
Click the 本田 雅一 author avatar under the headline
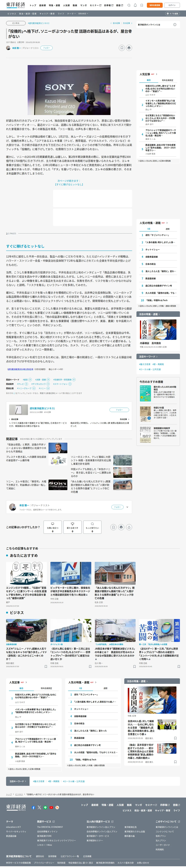tap(8, 48)
